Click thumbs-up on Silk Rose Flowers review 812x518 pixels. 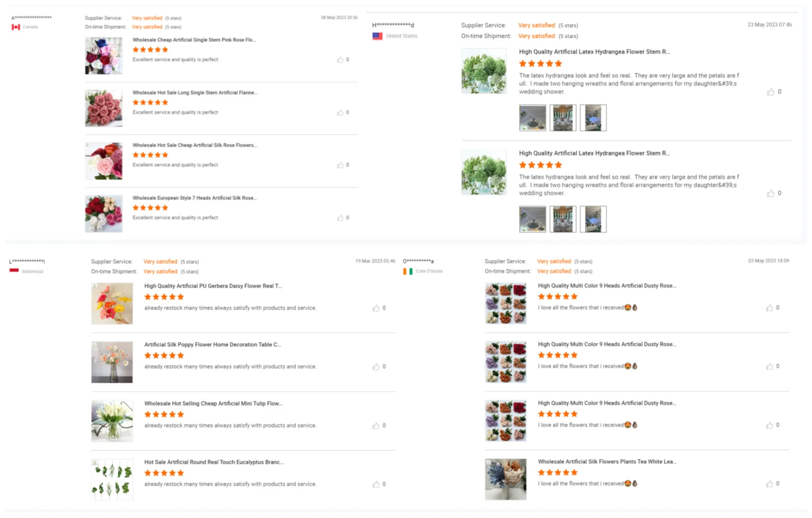pyautogui.click(x=340, y=165)
